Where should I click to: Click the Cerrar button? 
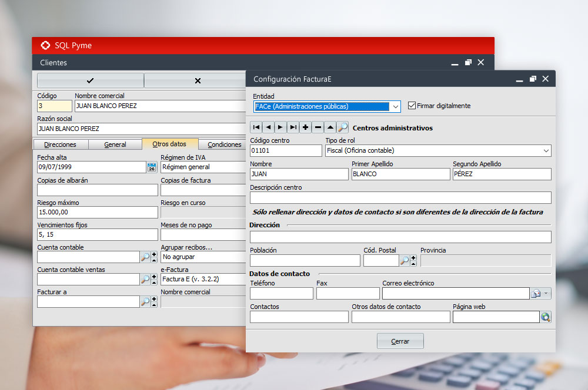point(400,341)
